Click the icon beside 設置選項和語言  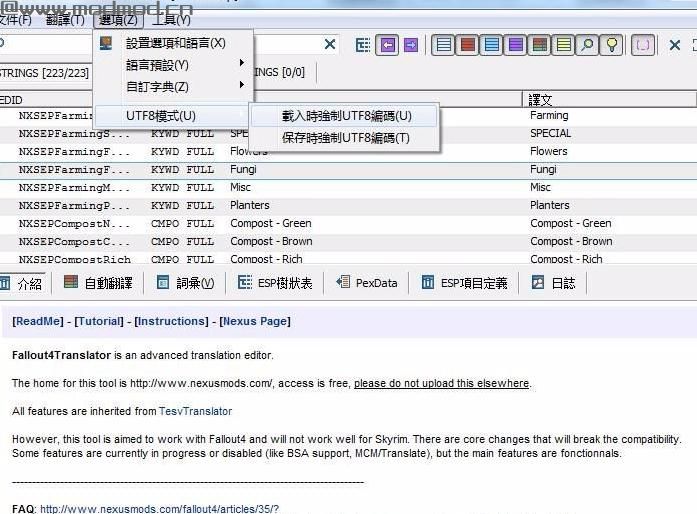coord(106,43)
